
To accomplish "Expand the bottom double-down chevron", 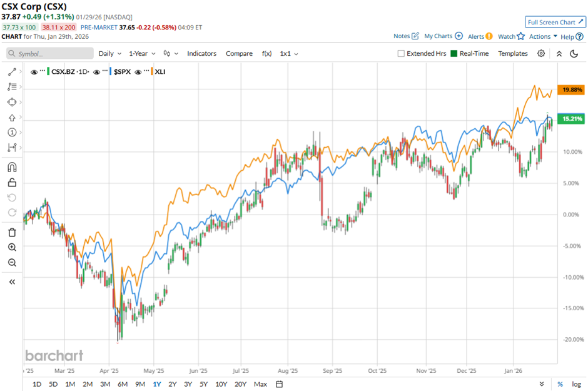I will [542, 384].
